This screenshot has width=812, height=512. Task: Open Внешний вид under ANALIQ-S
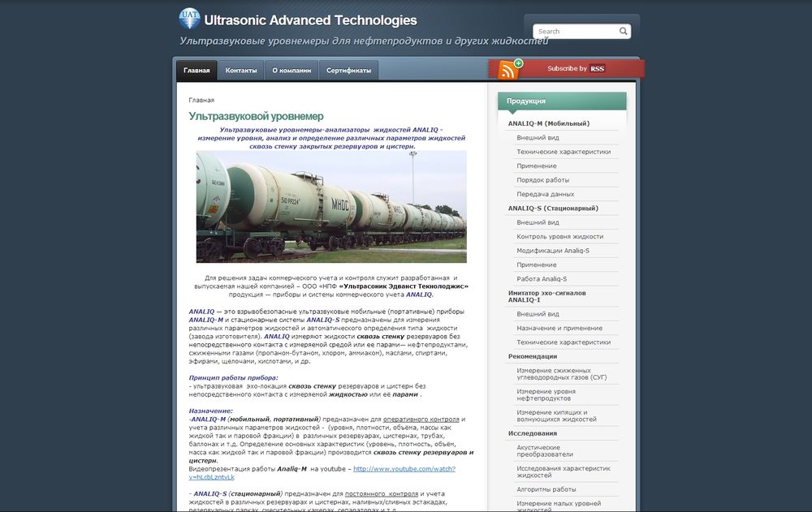tap(538, 222)
